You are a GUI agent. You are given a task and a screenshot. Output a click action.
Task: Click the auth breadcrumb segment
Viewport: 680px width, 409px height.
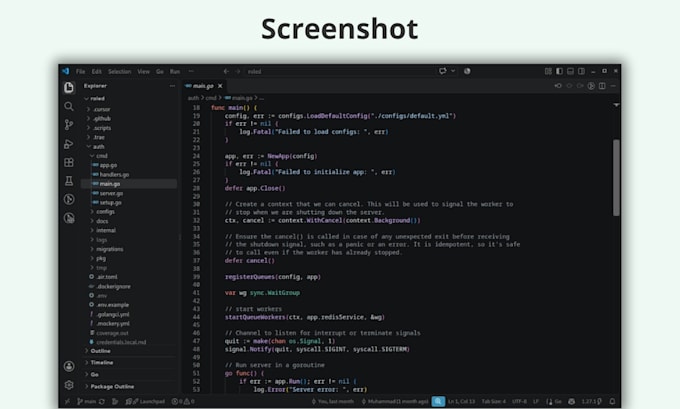(x=193, y=98)
